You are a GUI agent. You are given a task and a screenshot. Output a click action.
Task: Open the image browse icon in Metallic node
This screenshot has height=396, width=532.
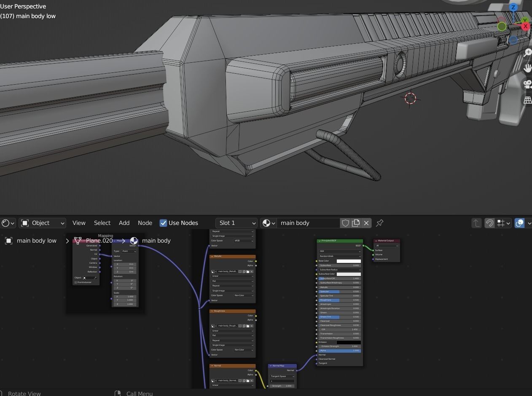click(213, 272)
